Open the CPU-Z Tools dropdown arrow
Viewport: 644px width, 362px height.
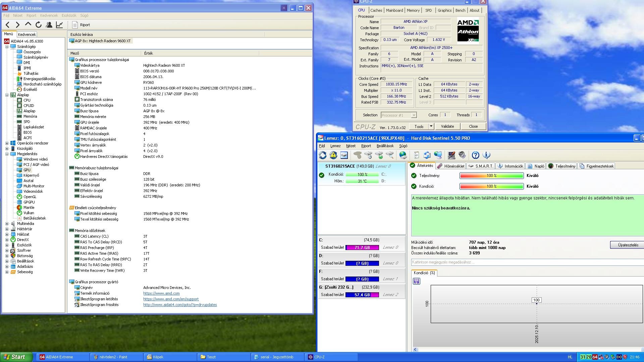click(431, 126)
